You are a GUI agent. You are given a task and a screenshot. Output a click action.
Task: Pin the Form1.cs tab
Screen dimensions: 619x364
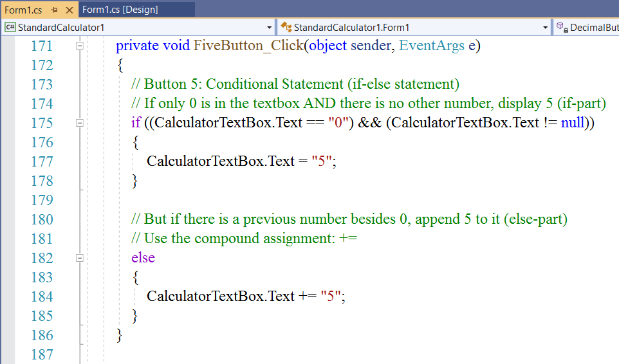55,10
